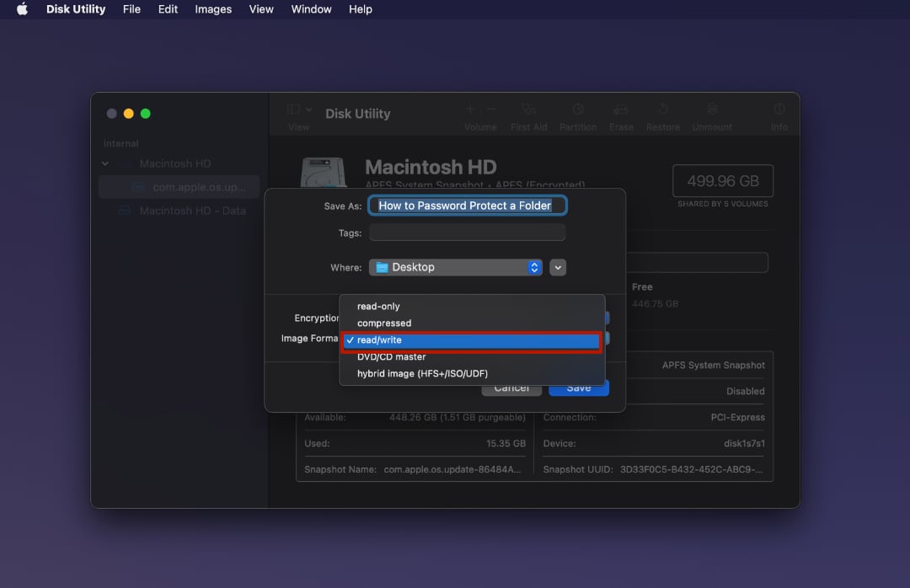This screenshot has width=910, height=588.
Task: Click the 15.35 GB used value
Action: 506,443
